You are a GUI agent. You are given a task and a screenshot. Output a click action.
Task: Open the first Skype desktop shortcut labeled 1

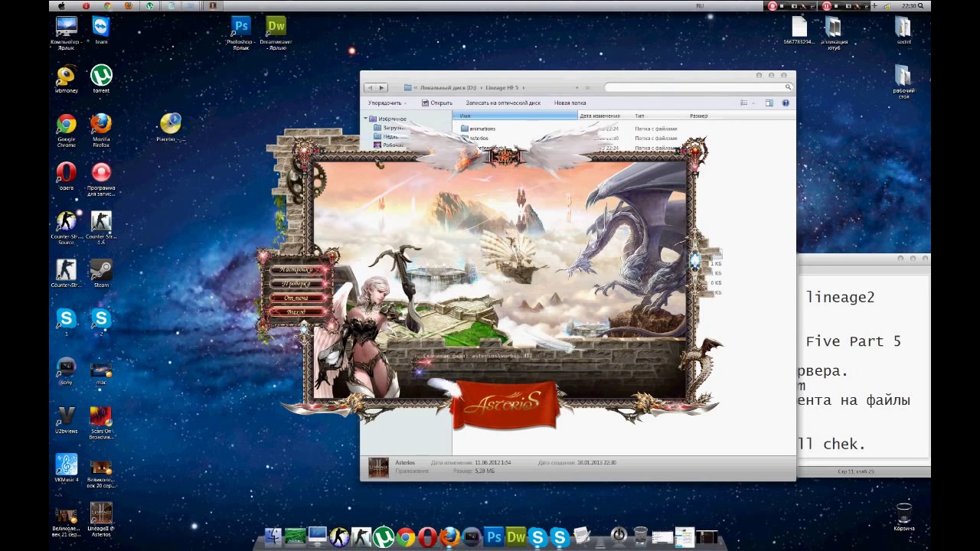[67, 322]
